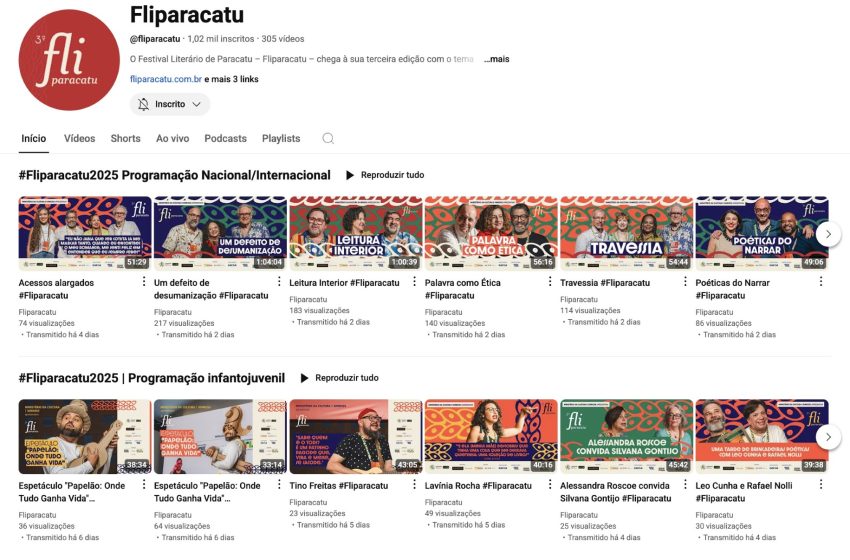Open more options for Palavra como Ética video
This screenshot has height=560, width=850.
pos(550,281)
